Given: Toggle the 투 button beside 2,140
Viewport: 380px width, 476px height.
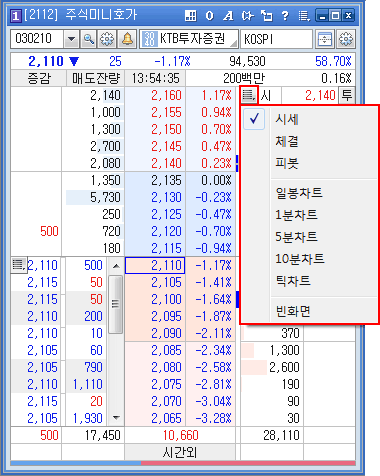Looking at the screenshot, I should 347,96.
